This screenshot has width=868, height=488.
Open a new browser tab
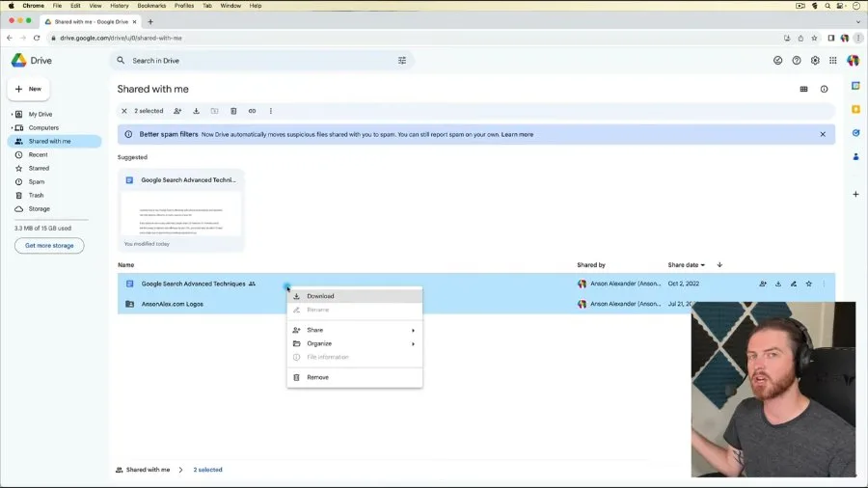click(x=150, y=21)
